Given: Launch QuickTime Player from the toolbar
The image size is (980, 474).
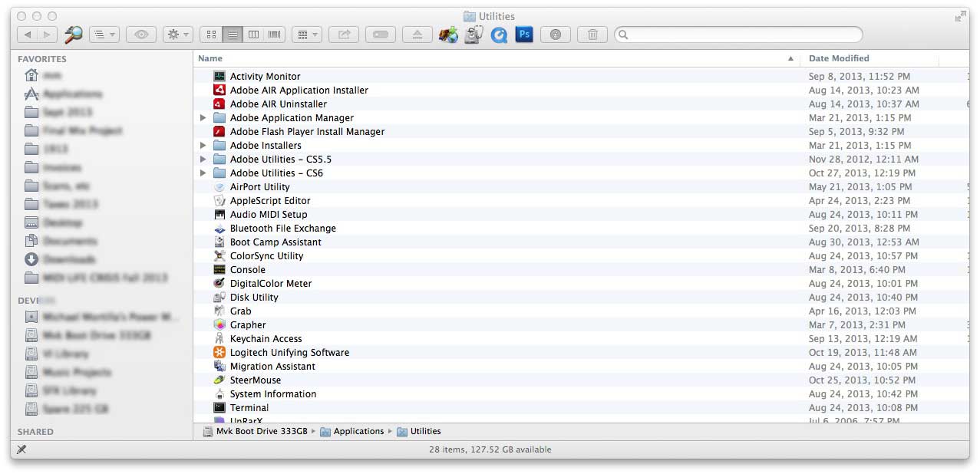Looking at the screenshot, I should click(x=500, y=35).
